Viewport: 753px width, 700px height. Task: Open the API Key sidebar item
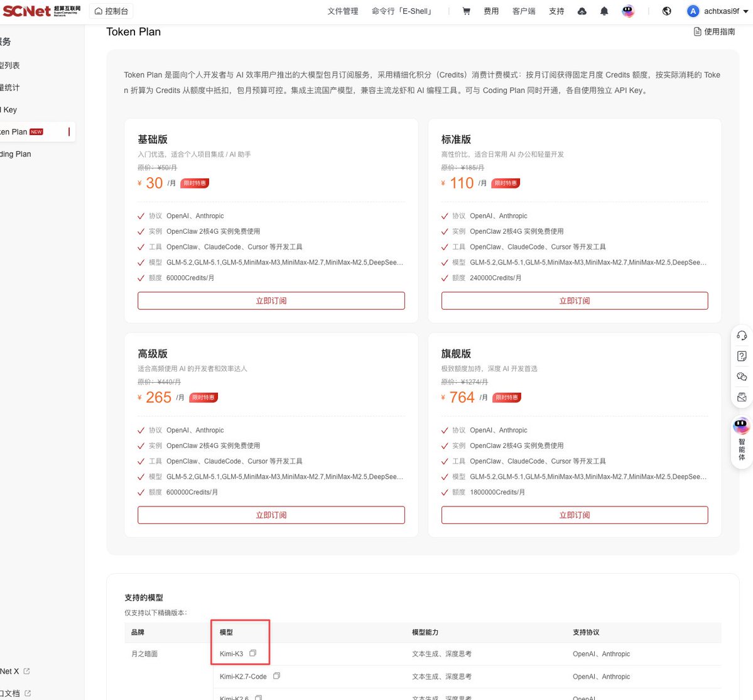tap(9, 109)
